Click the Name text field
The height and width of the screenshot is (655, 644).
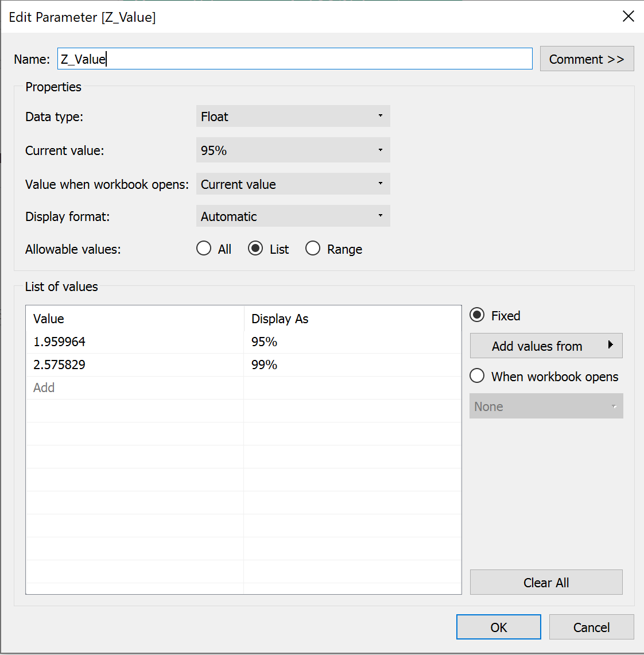294,59
